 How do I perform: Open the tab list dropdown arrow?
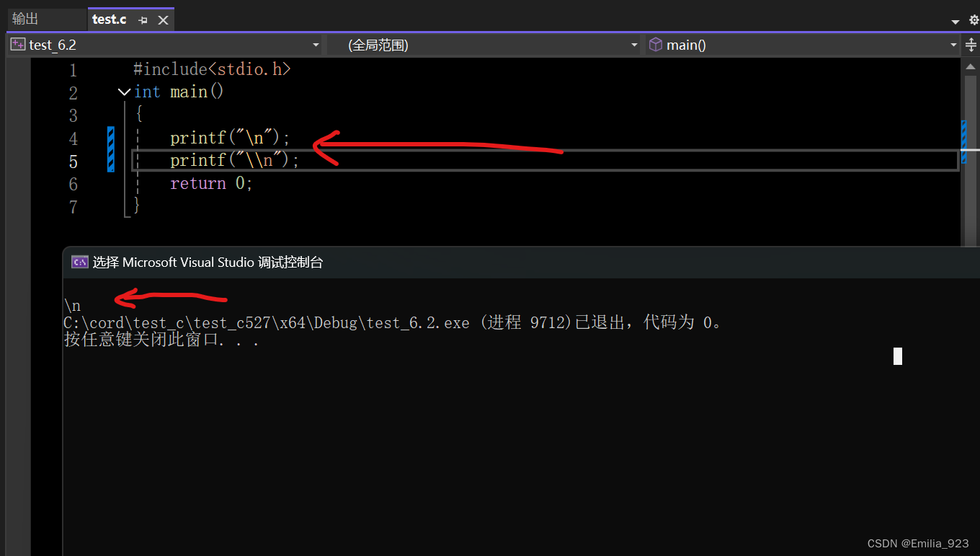pos(955,22)
